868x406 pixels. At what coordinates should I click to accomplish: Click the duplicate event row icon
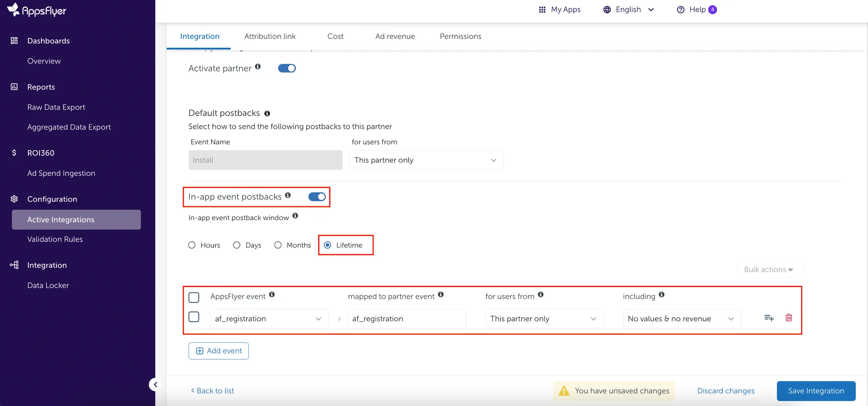click(769, 318)
